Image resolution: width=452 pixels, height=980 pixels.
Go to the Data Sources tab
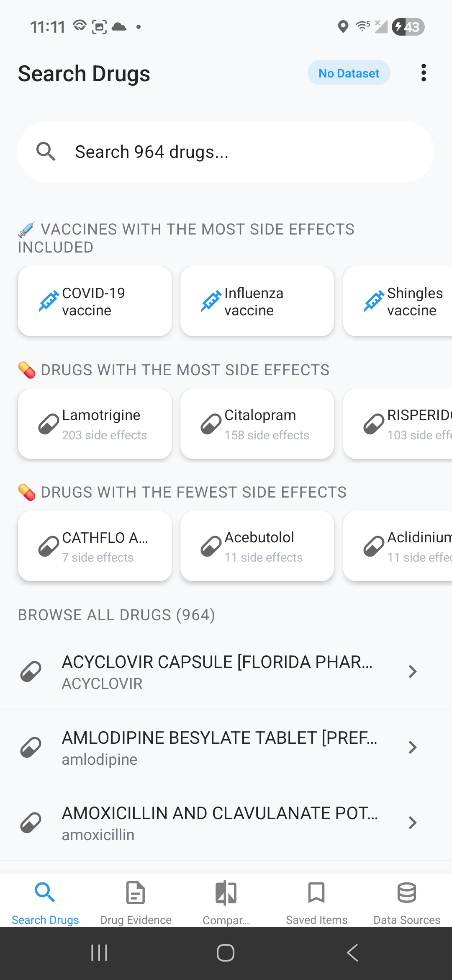pyautogui.click(x=407, y=902)
